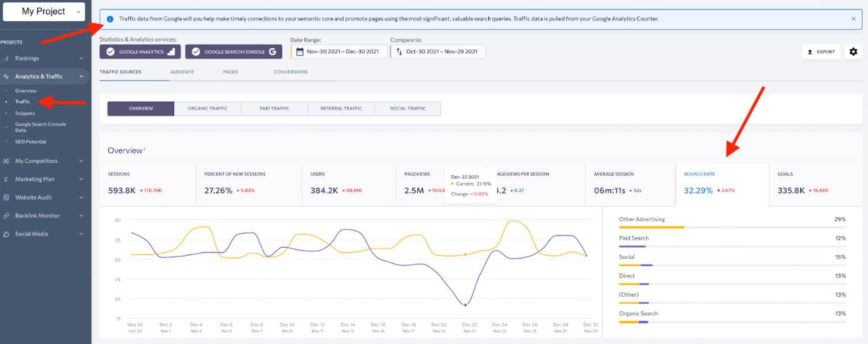Viewport: 868px width, 344px height.
Task: Open Snippets in the sidebar
Action: pyautogui.click(x=25, y=113)
